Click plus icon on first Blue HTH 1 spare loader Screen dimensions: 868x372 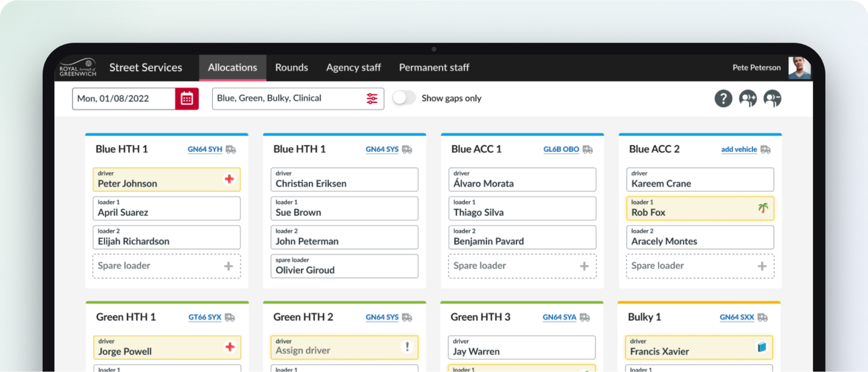[x=229, y=266]
